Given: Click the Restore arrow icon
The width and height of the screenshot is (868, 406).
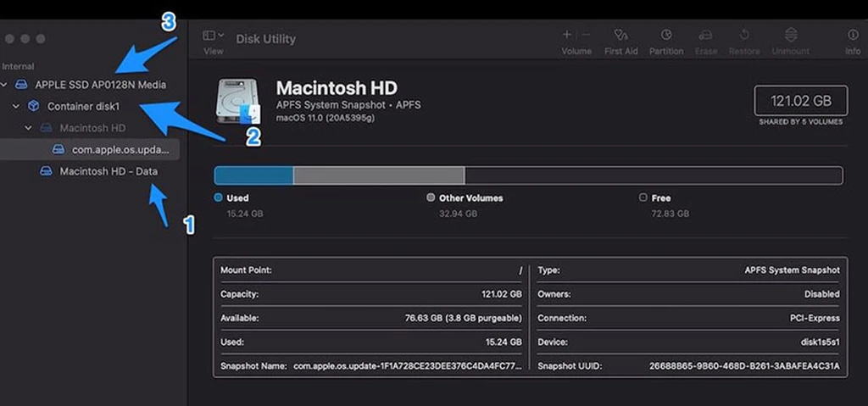Looking at the screenshot, I should pyautogui.click(x=744, y=35).
